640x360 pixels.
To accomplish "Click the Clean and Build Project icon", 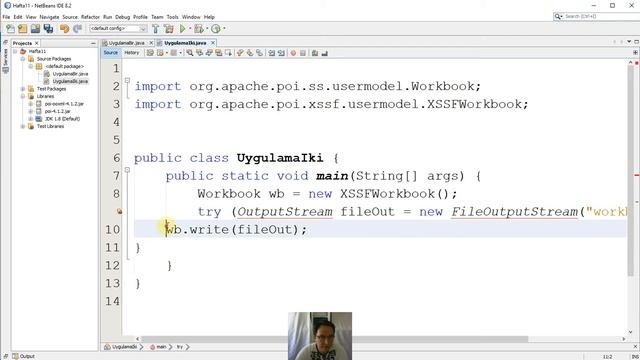I will pyautogui.click(x=169, y=29).
